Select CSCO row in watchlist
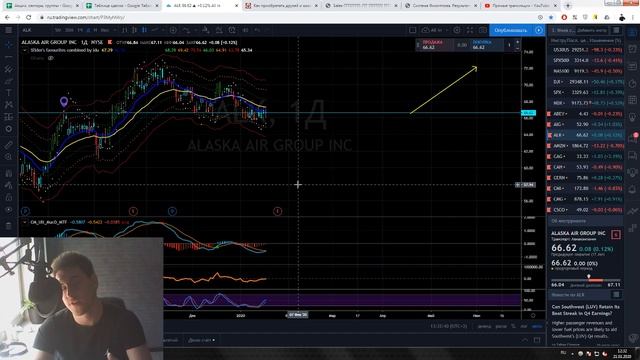Viewport: 640px width, 360px height. 585,210
